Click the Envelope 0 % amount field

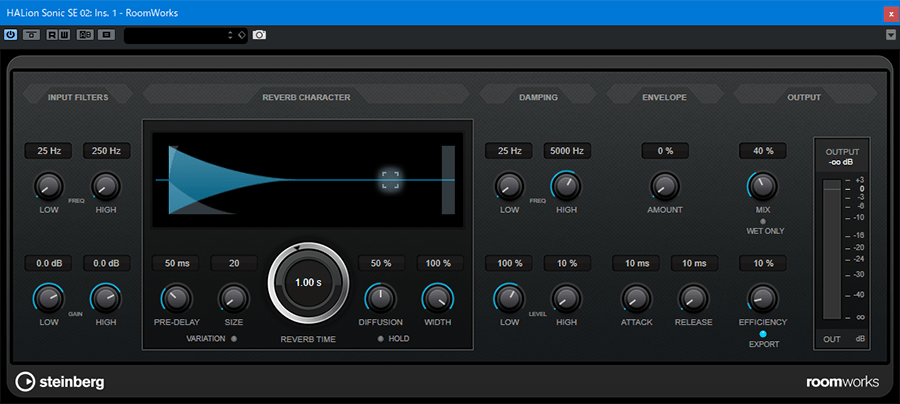665,151
